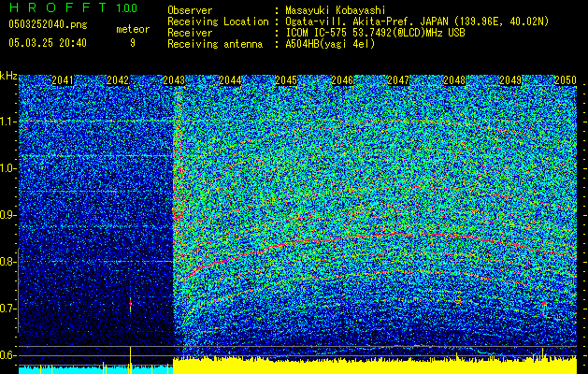Click the 2046 time marker
Image resolution: width=588 pixels, height=374 pixels.
click(342, 80)
